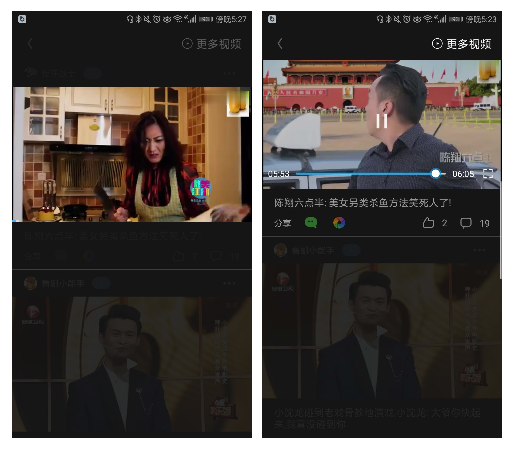Viewport: 511px width, 451px height.
Task: Enter fullscreen via icon beside 06:05
Action: tap(488, 173)
